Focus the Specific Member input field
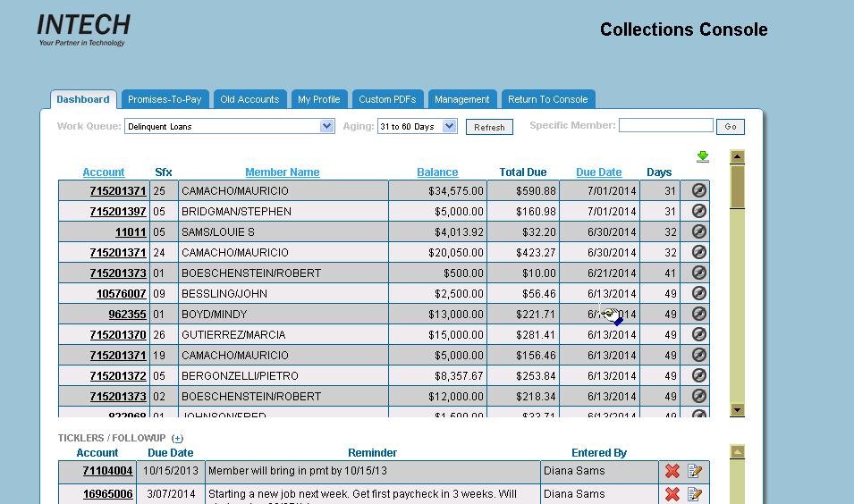 tap(665, 126)
